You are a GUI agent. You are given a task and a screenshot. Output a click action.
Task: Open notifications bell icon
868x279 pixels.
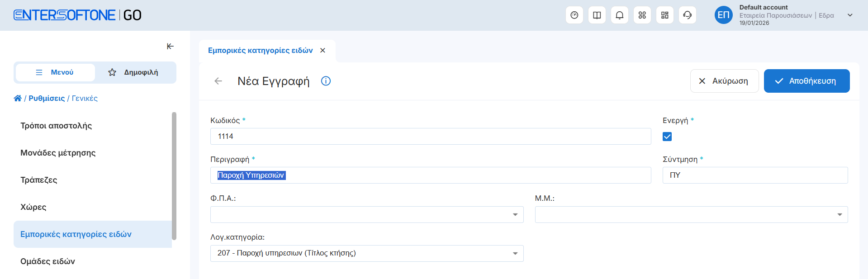[x=619, y=15]
